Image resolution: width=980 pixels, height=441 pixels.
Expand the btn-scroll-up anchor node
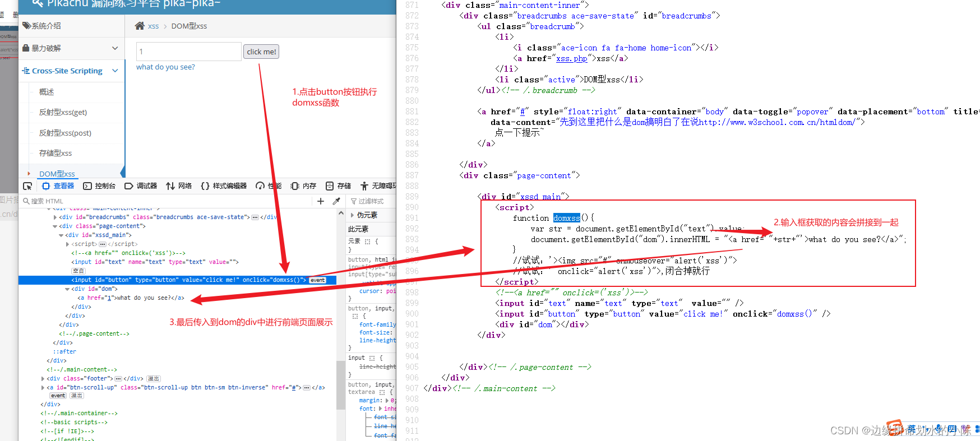[43, 388]
